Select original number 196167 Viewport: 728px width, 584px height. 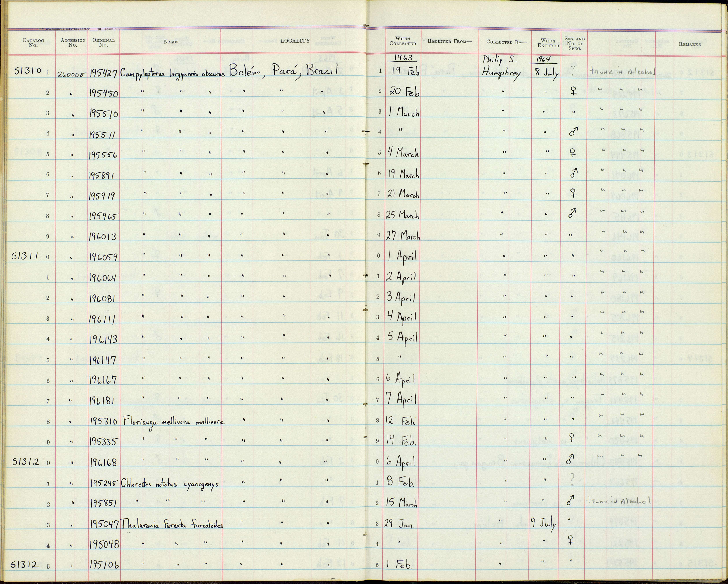(x=103, y=380)
